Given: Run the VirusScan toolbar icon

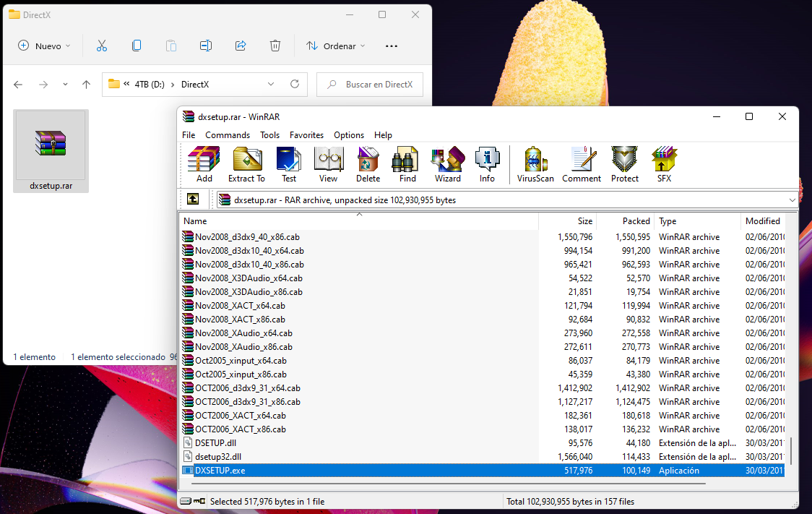Looking at the screenshot, I should [535, 164].
